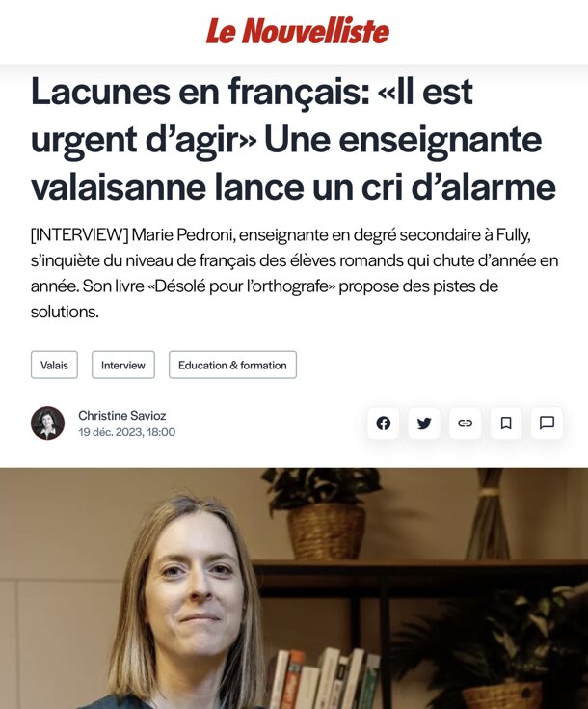Open Christine Savioz's round avatar photo

tap(47, 423)
